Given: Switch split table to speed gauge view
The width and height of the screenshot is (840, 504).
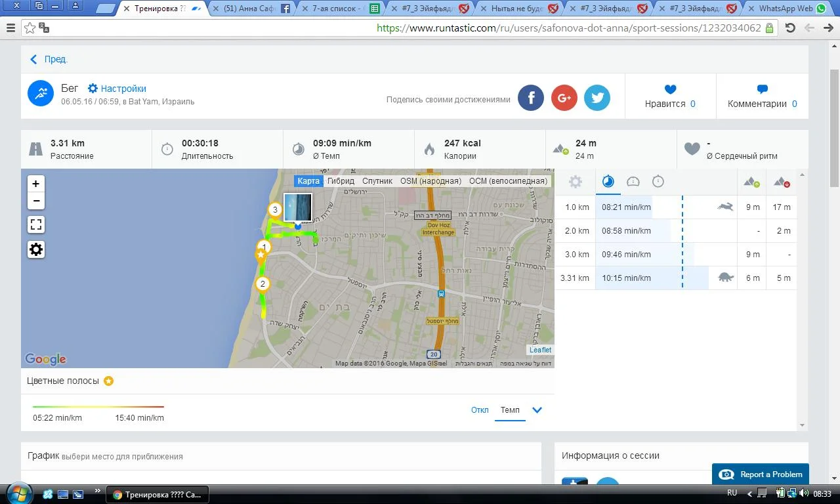Looking at the screenshot, I should (633, 182).
